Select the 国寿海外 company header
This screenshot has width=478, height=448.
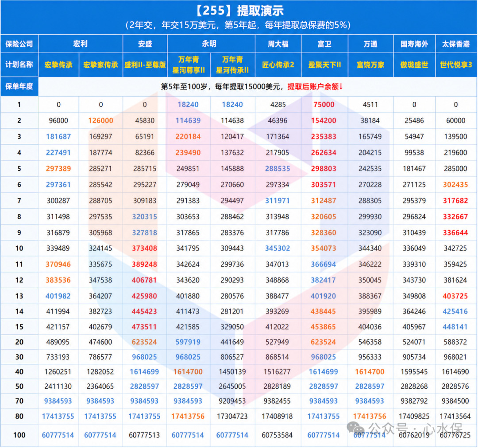(414, 44)
